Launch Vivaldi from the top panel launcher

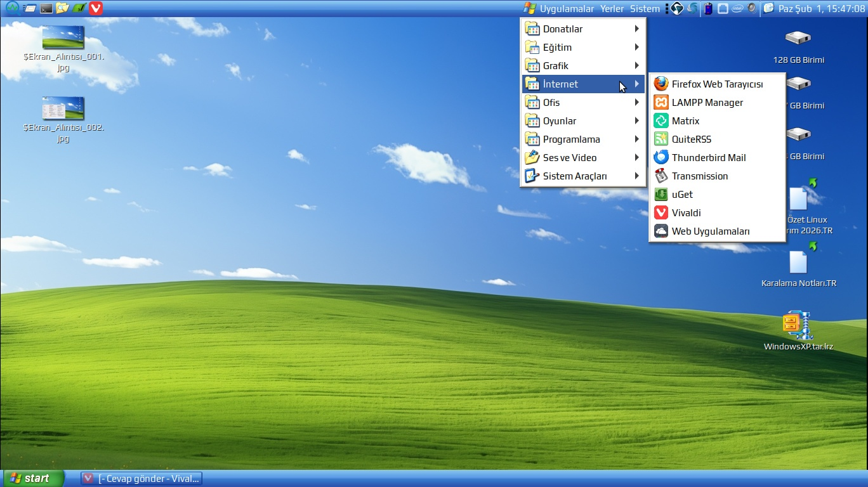click(96, 8)
